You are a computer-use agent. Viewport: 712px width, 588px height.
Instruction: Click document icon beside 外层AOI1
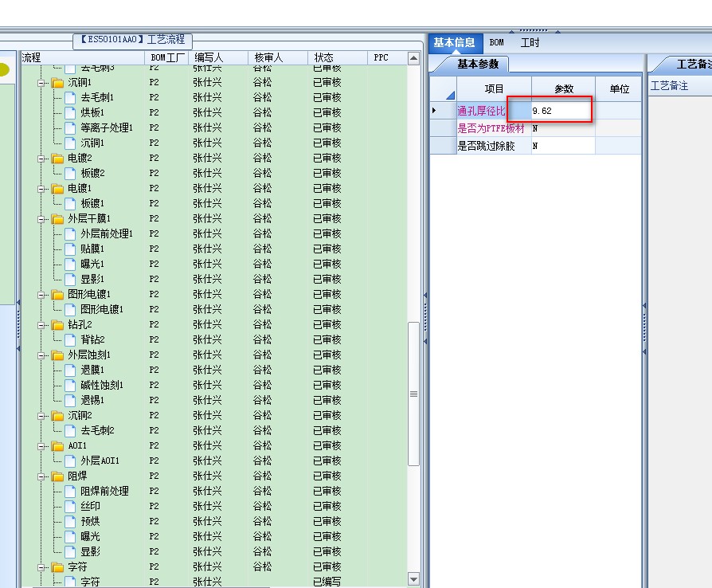click(x=70, y=461)
